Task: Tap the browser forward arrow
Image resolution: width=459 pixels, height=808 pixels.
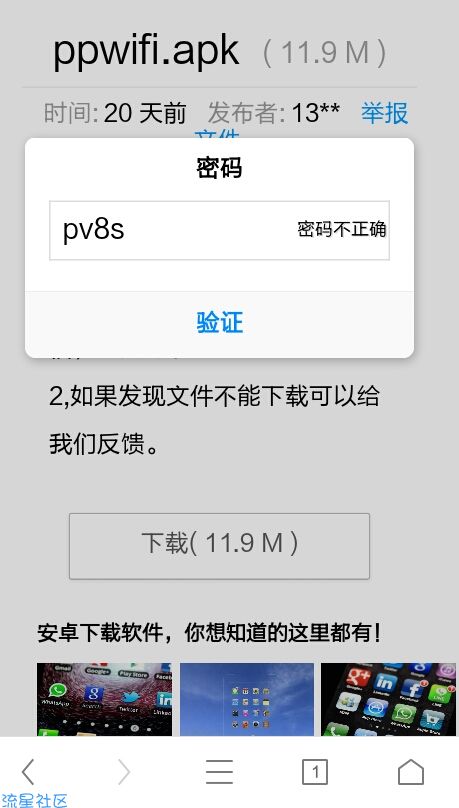Action: pyautogui.click(x=124, y=772)
